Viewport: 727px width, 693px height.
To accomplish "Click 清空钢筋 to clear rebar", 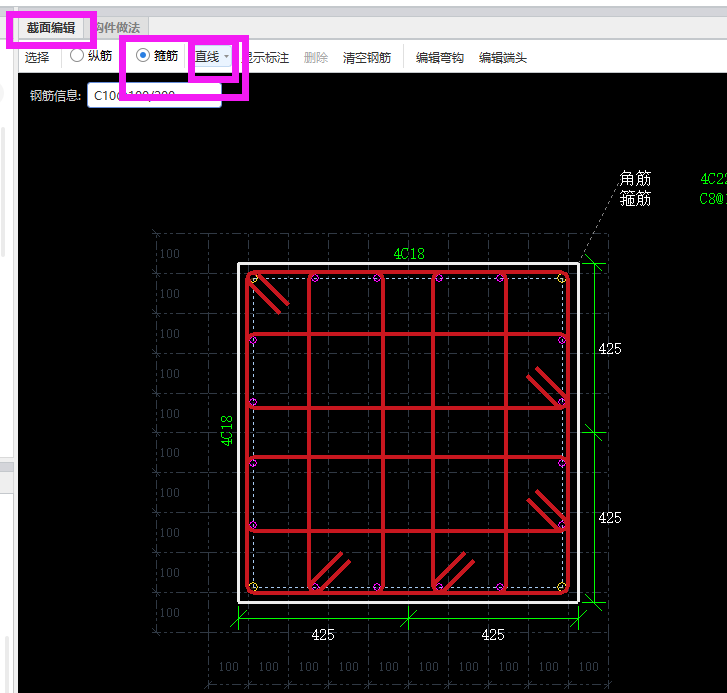I will tap(367, 57).
